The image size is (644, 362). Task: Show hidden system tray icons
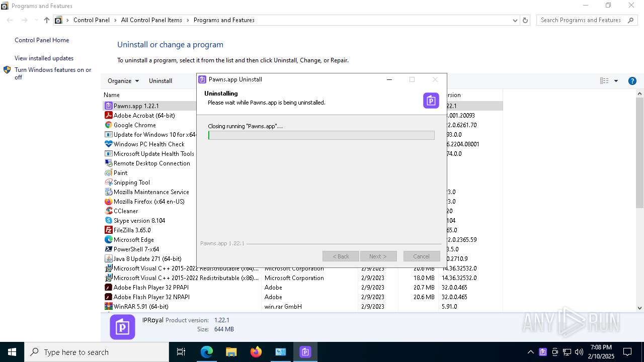[x=530, y=352]
